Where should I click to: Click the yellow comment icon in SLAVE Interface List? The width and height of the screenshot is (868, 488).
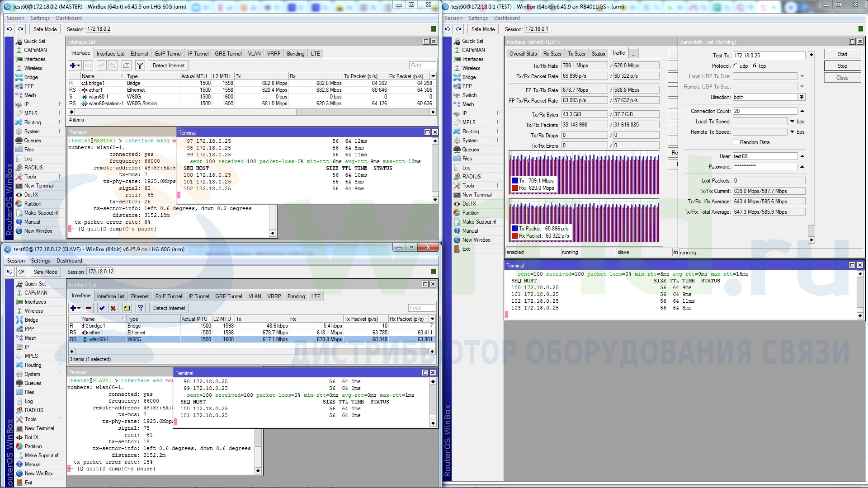(x=127, y=308)
